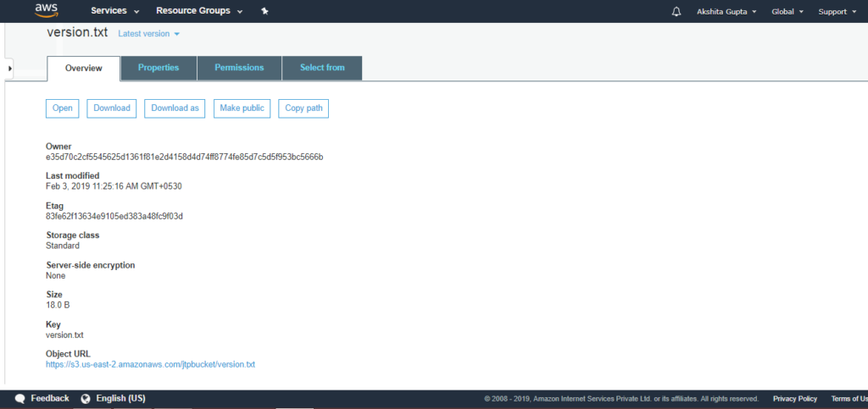
Task: Click the Server-side encryption value None
Action: (55, 276)
